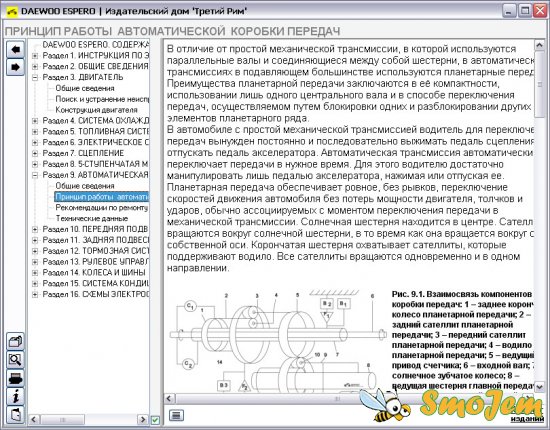This screenshot has height=430, width=550.
Task: Click the content vertical scrollbar thumb
Action: (539, 85)
